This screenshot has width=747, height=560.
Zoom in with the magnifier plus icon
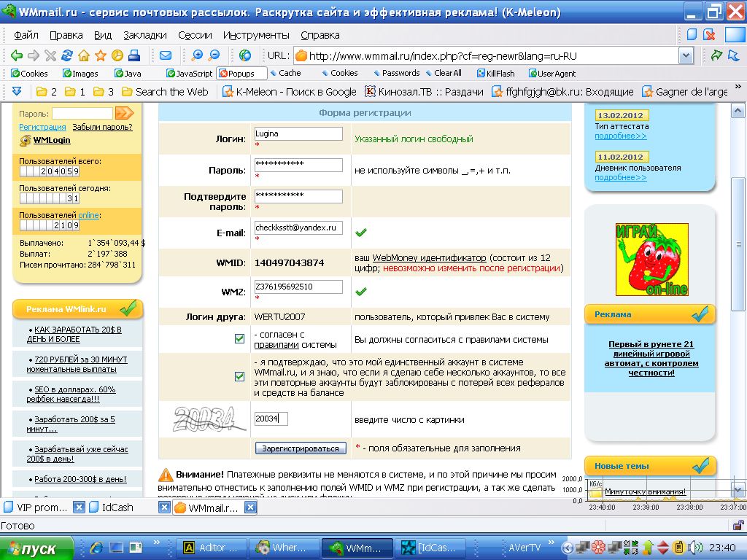coord(197,55)
